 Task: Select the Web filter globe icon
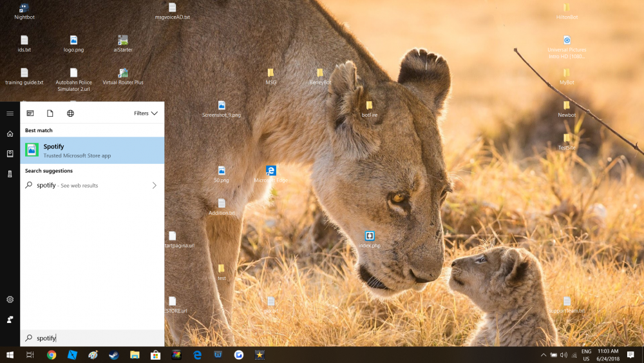pyautogui.click(x=71, y=113)
